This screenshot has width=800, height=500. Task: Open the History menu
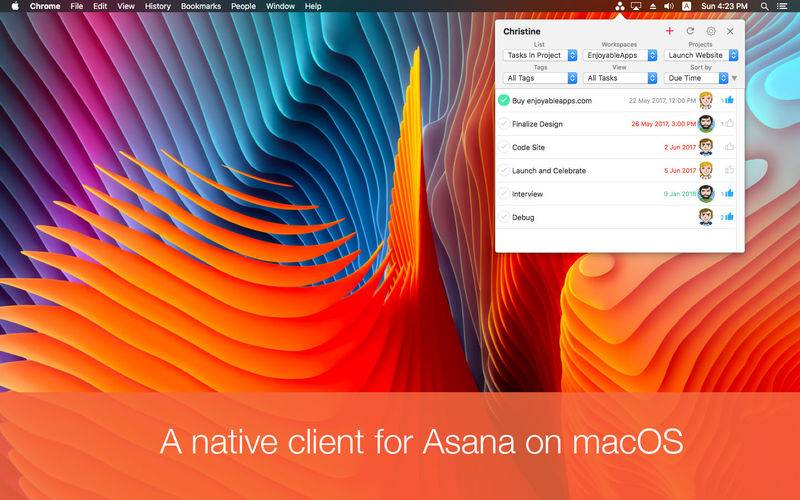pos(158,6)
